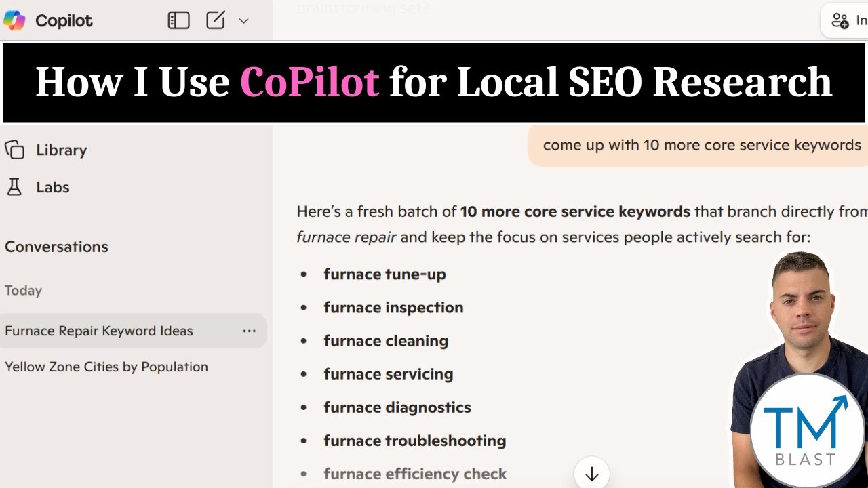
Task: Open Furnace Repair Keyword Ideas conversation
Action: [x=133, y=331]
